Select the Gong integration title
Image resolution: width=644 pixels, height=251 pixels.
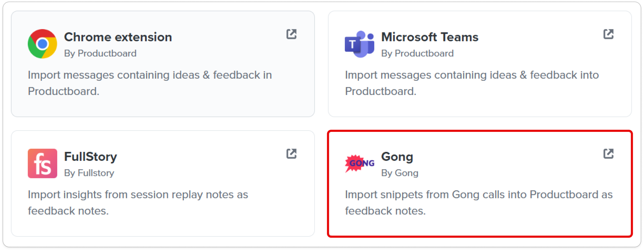click(397, 157)
